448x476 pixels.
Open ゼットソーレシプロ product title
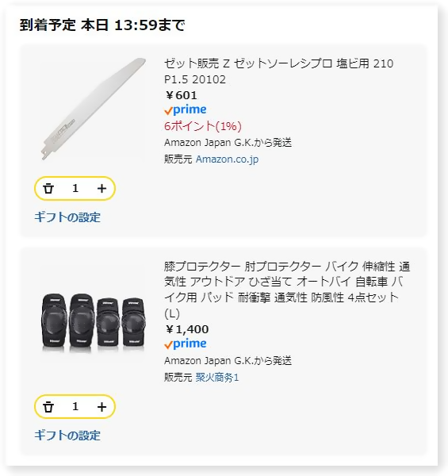pyautogui.click(x=279, y=71)
